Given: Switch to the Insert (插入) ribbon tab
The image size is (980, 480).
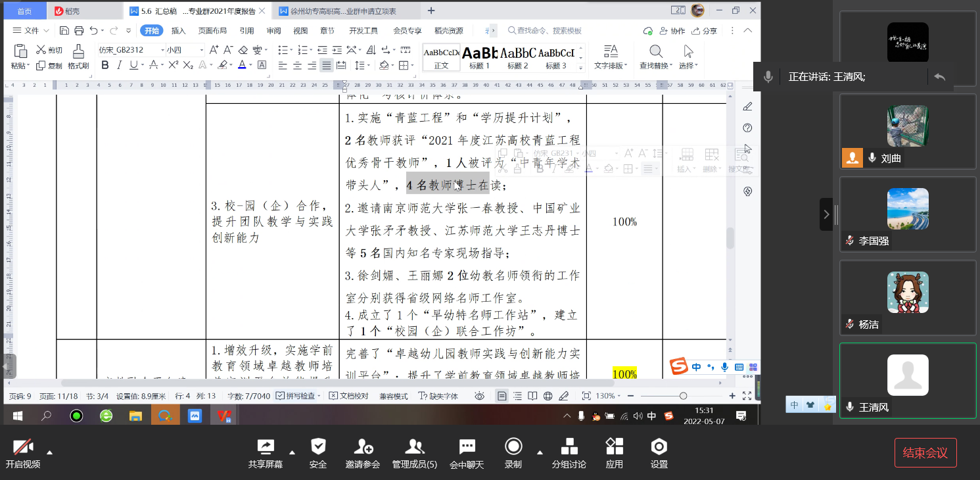Looking at the screenshot, I should pos(178,30).
